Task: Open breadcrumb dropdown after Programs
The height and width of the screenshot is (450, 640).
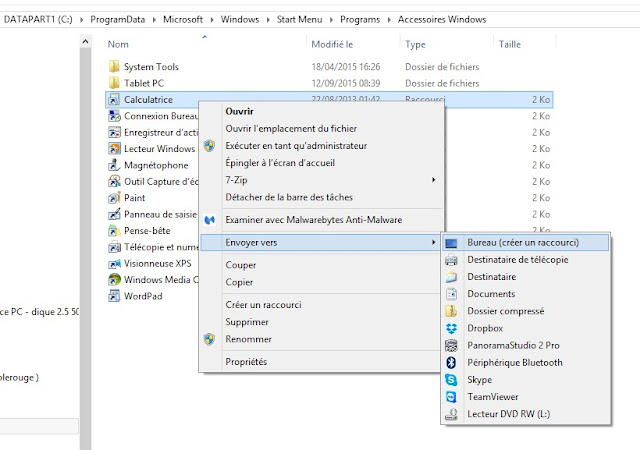Action: point(389,20)
